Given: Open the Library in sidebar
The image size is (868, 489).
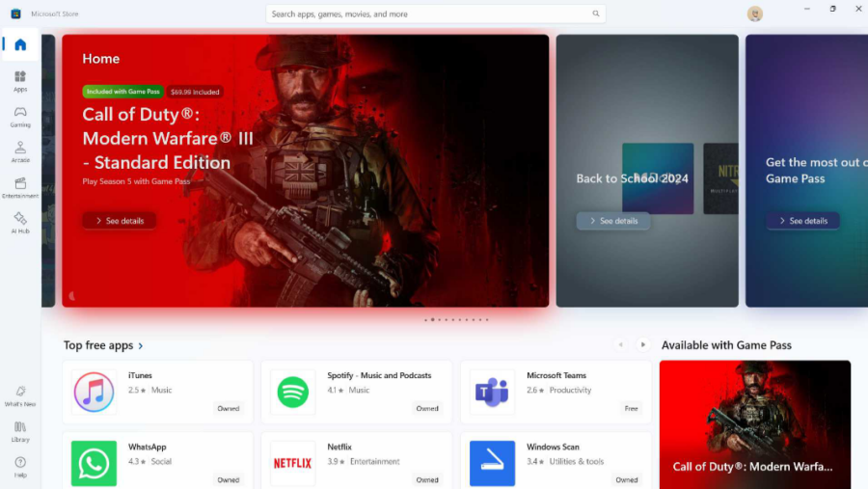Looking at the screenshot, I should tap(20, 432).
